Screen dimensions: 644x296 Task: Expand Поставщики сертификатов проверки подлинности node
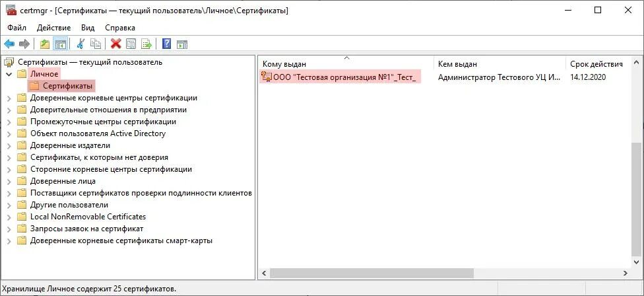pos(9,194)
